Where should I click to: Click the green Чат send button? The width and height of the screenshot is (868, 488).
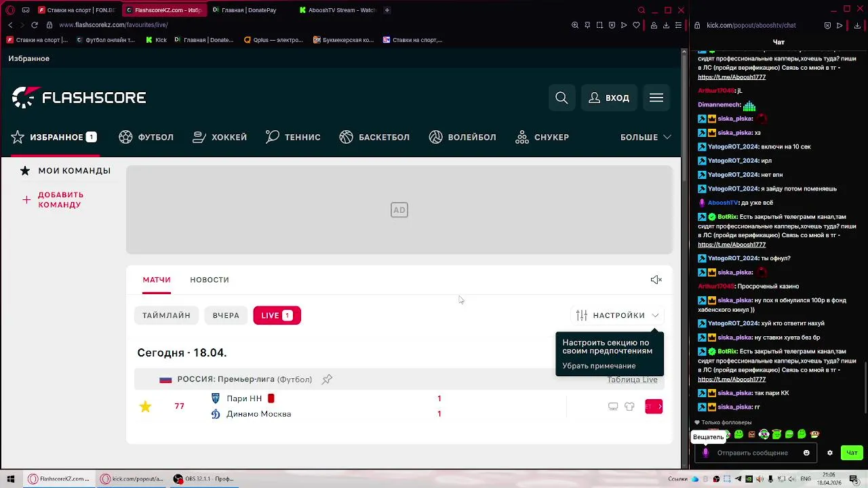852,453
